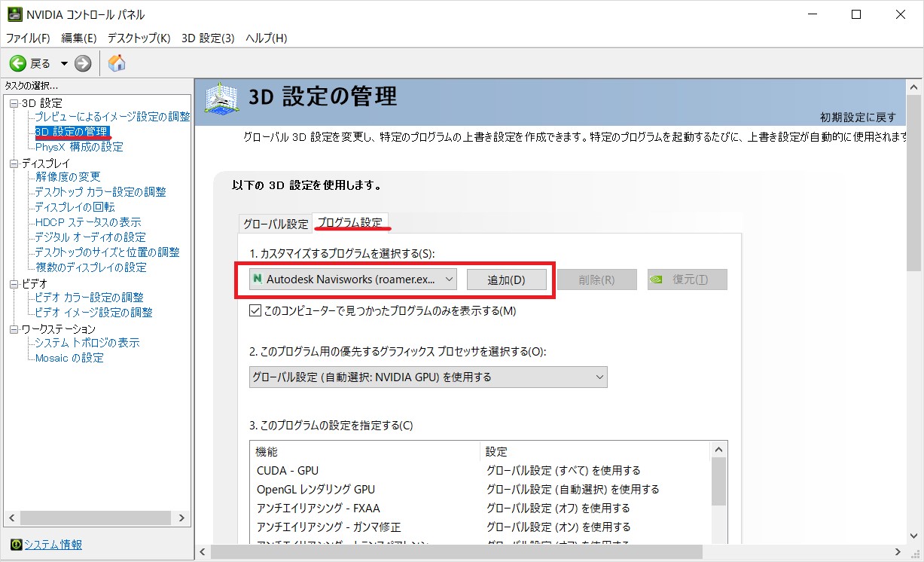924x562 pixels.
Task: Click the 削除(R) button
Action: 597,279
